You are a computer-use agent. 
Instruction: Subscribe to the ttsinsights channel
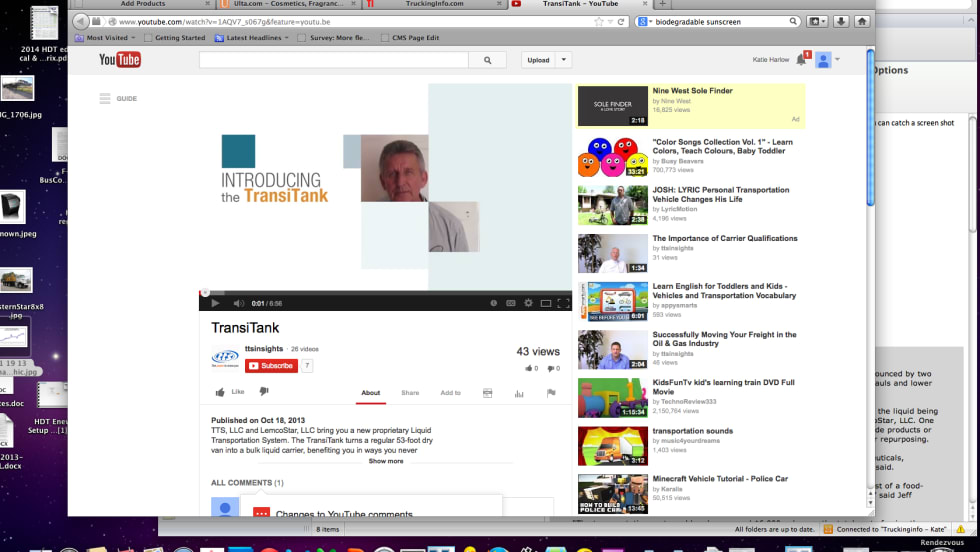pyautogui.click(x=272, y=366)
